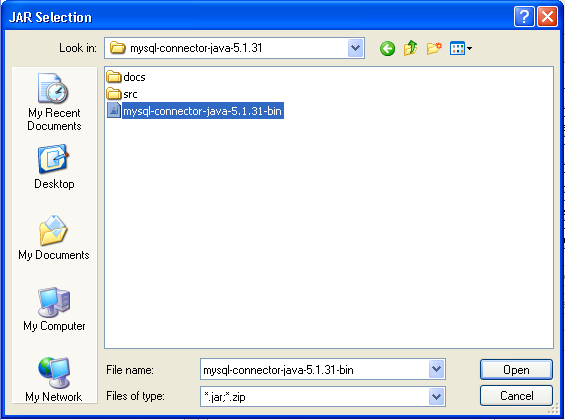
Task: Click the src folder name
Action: click(x=130, y=94)
